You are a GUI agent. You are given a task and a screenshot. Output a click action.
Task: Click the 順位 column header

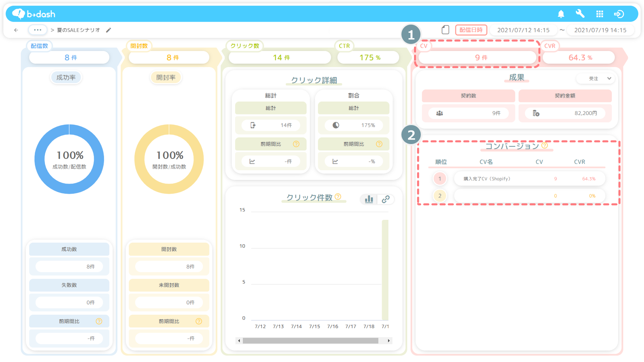tap(441, 162)
